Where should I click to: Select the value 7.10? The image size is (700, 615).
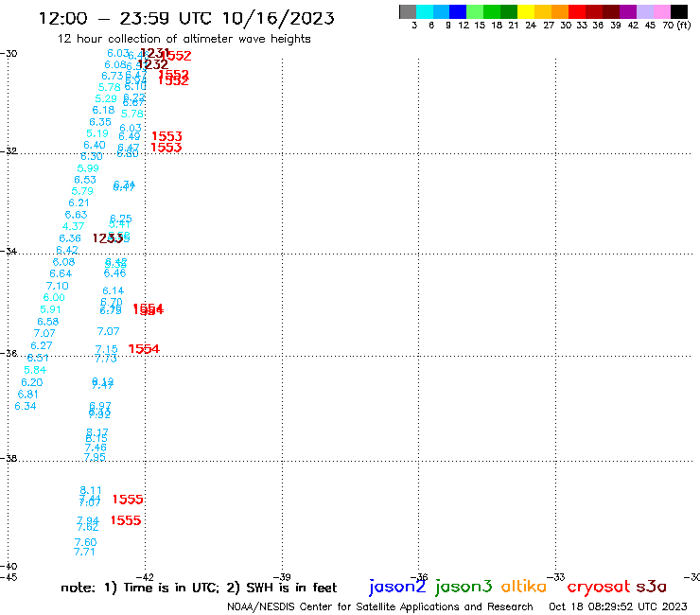pyautogui.click(x=58, y=286)
